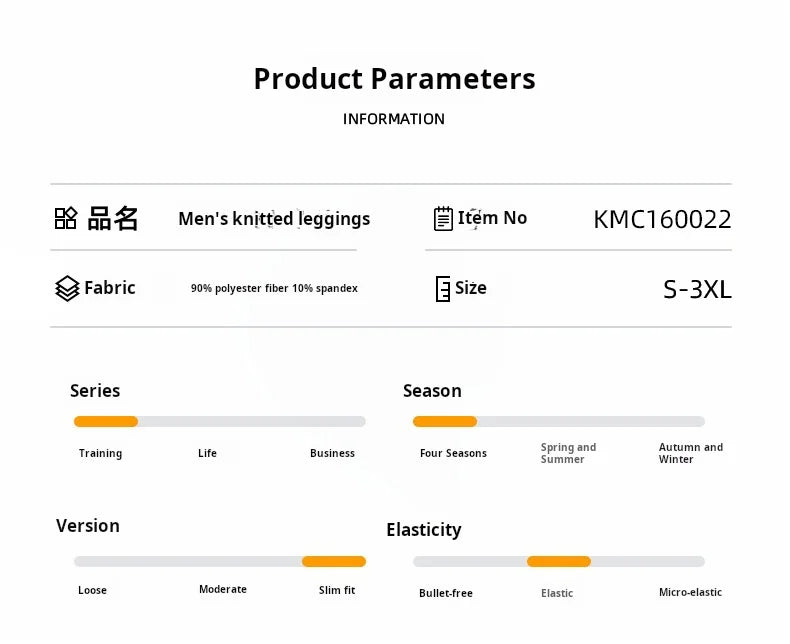Click the S-3XL size value
This screenshot has height=644, width=790.
pyautogui.click(x=697, y=290)
